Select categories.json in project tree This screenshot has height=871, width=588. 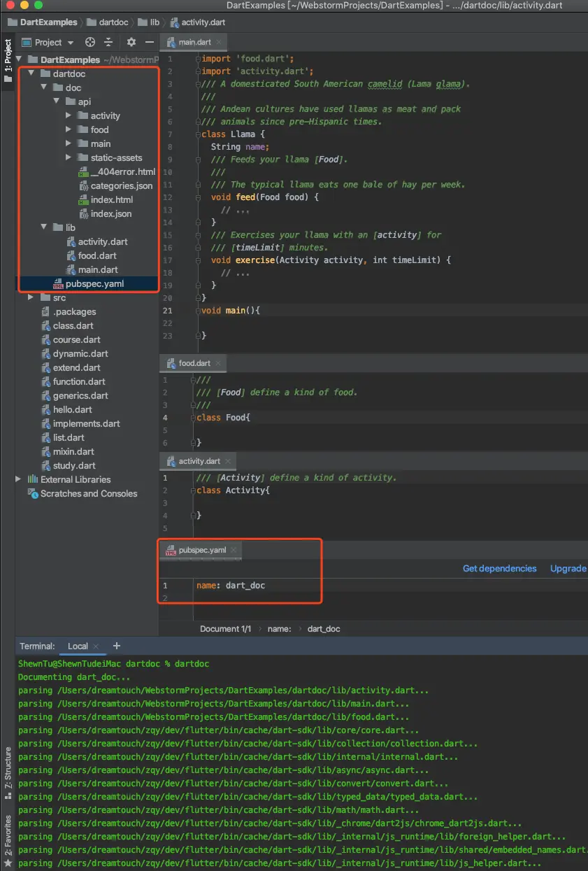(x=115, y=186)
